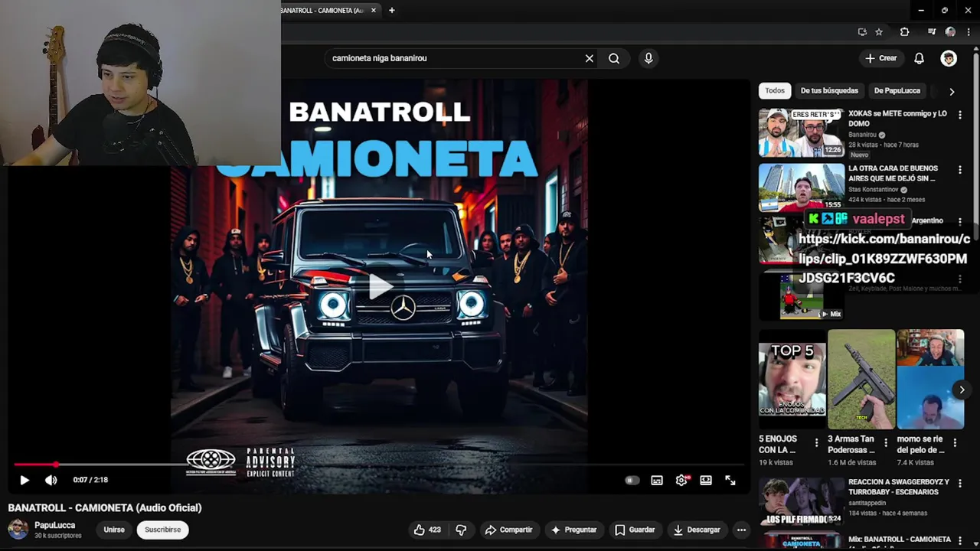The image size is (980, 551).
Task: Open momo se rie del pelo short
Action: coord(930,379)
